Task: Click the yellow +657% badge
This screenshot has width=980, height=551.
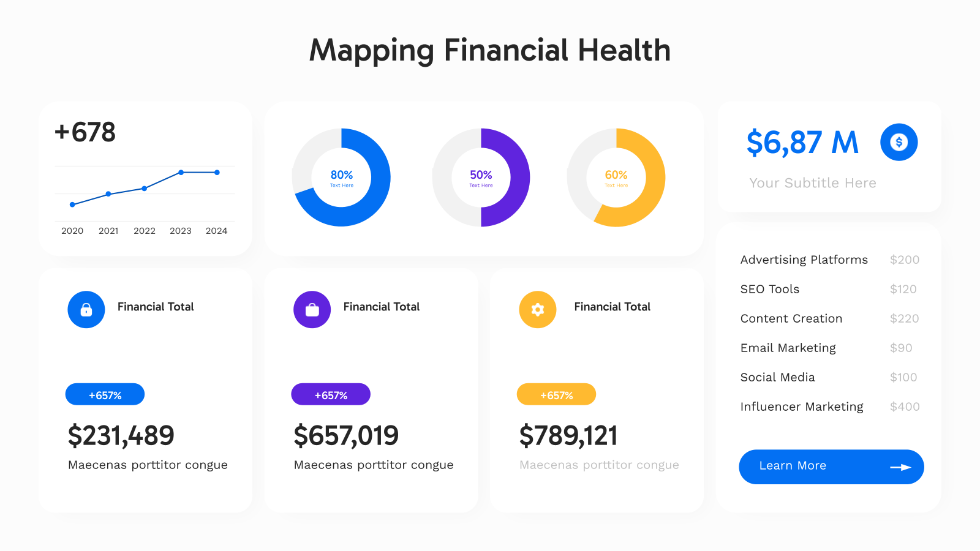Action: 556,394
